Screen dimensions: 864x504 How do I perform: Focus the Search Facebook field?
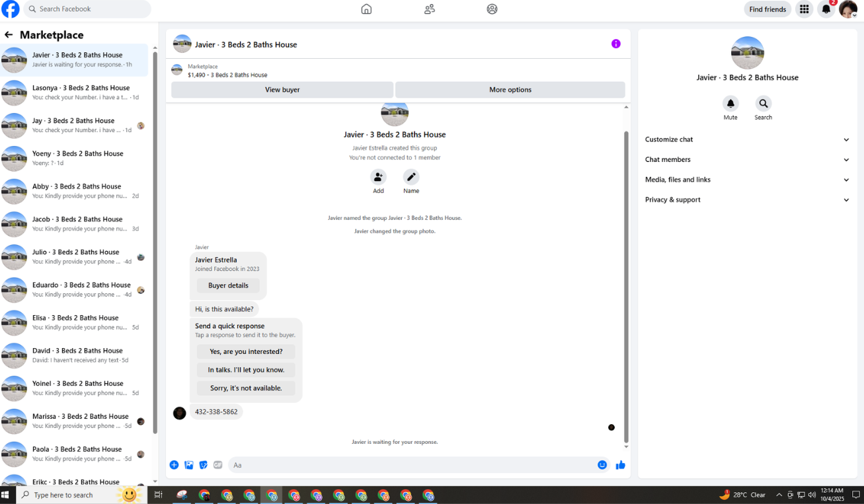[x=87, y=9]
